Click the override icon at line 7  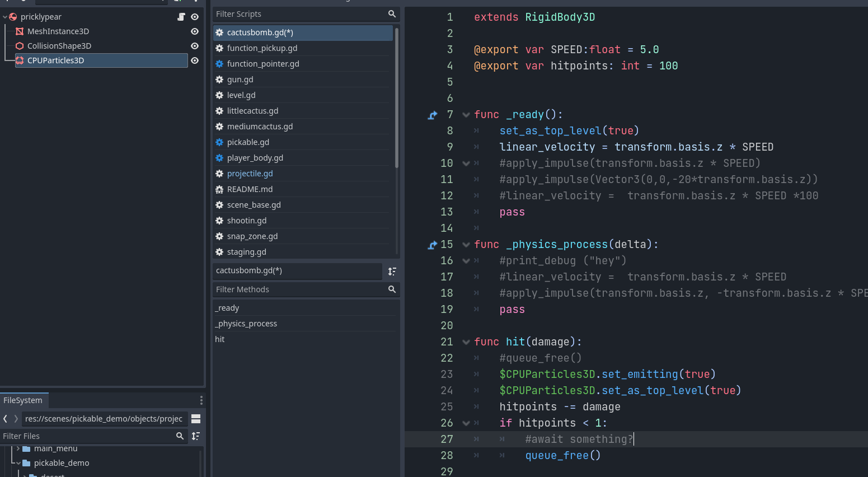click(x=433, y=115)
